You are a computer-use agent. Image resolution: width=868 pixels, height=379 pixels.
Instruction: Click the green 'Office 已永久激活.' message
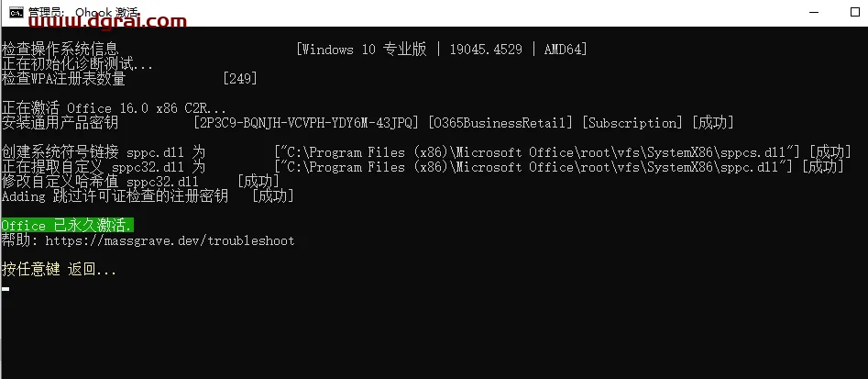67,226
